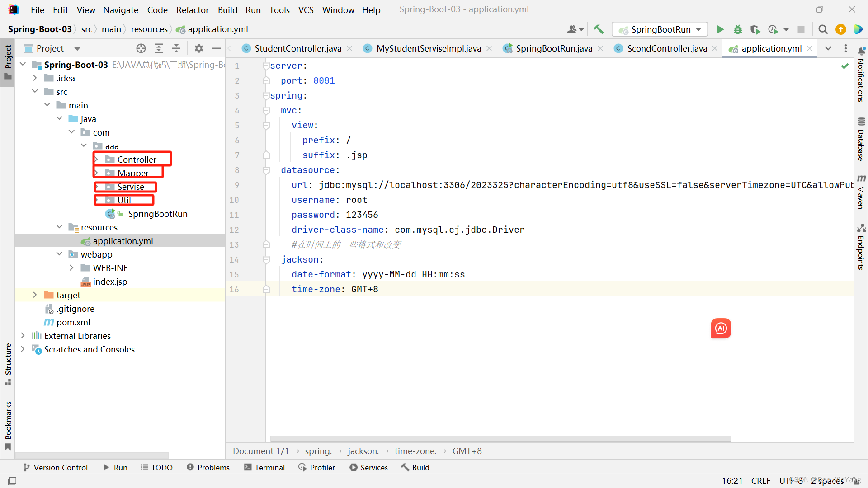Open the TODO tool window
Viewport: 868px width, 488px height.
point(157,468)
